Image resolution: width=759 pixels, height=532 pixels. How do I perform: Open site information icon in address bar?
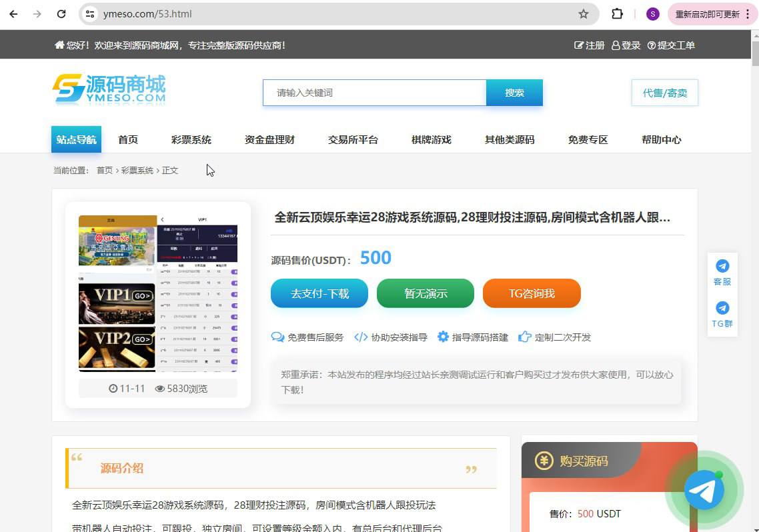click(90, 14)
